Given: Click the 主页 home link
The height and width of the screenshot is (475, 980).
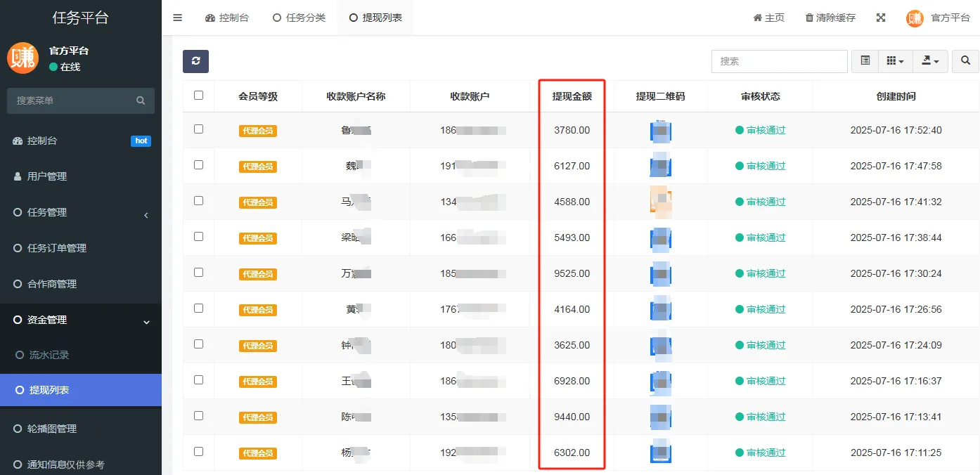Looking at the screenshot, I should [x=768, y=18].
